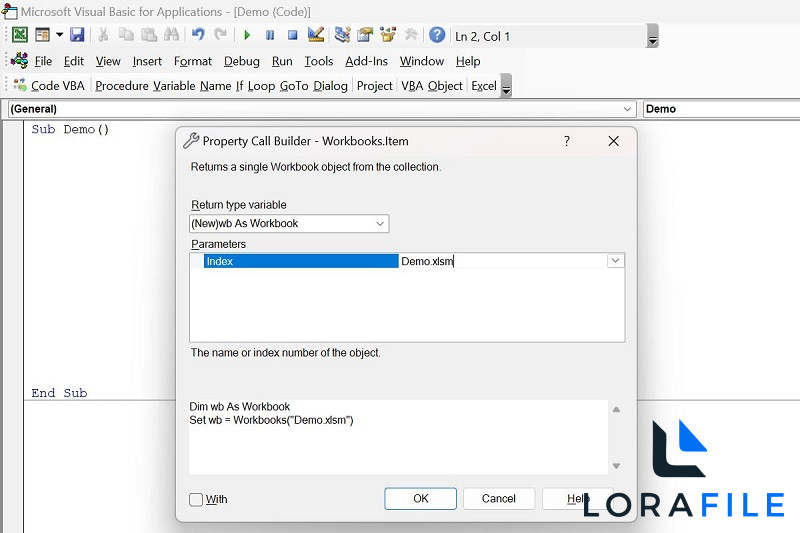Click the blue Help question mark icon
Screen dimensions: 800x533
437,35
